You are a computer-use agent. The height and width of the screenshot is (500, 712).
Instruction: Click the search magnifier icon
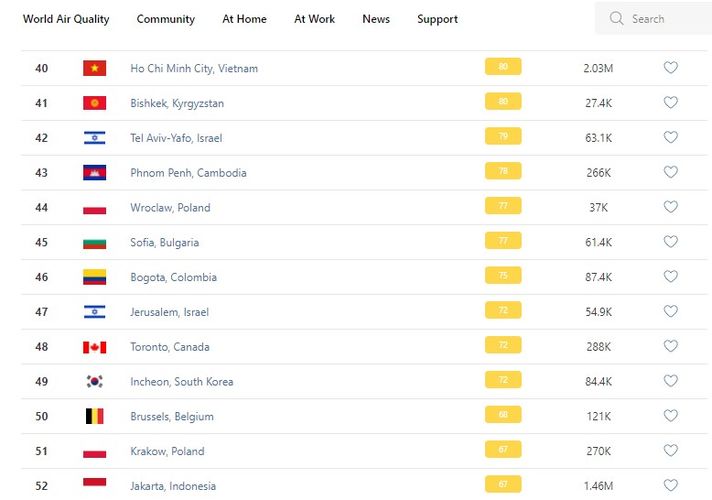coord(616,19)
